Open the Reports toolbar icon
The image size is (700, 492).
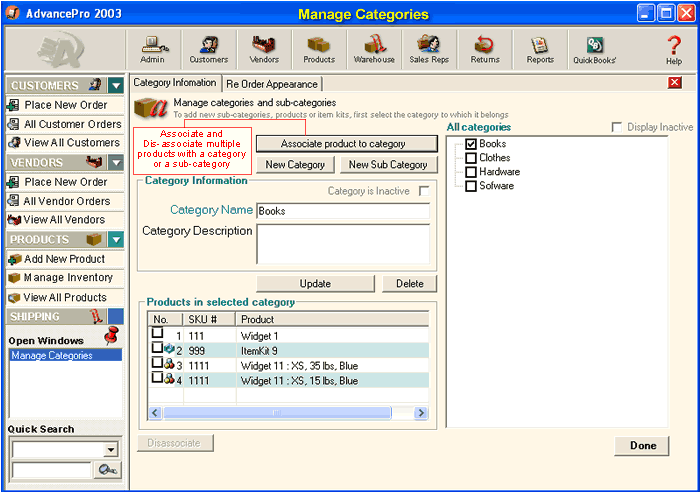[540, 50]
